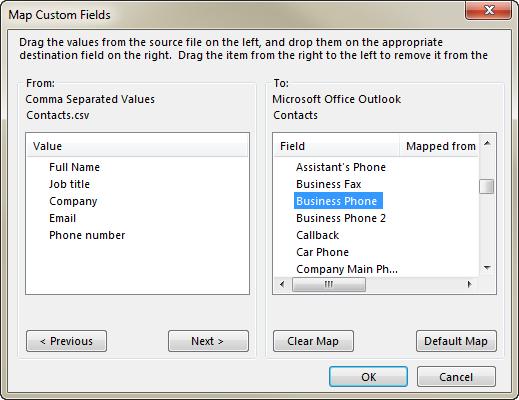Image resolution: width=519 pixels, height=400 pixels.
Task: Click the OK button
Action: pos(368,377)
